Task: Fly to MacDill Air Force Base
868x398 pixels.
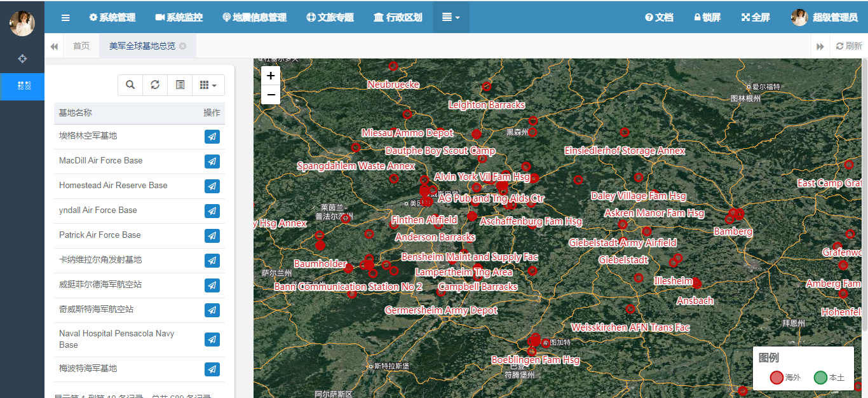Action: (x=212, y=161)
